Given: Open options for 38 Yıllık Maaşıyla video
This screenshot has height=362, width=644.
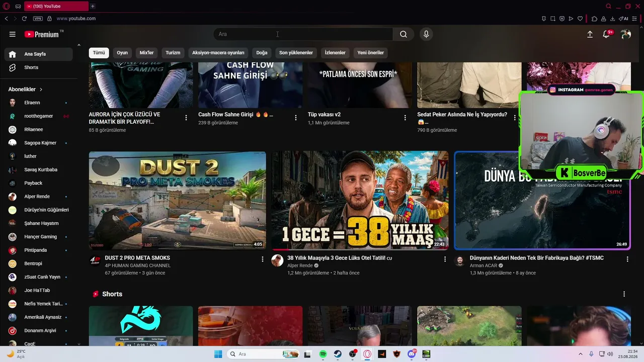Looking at the screenshot, I should (445, 259).
